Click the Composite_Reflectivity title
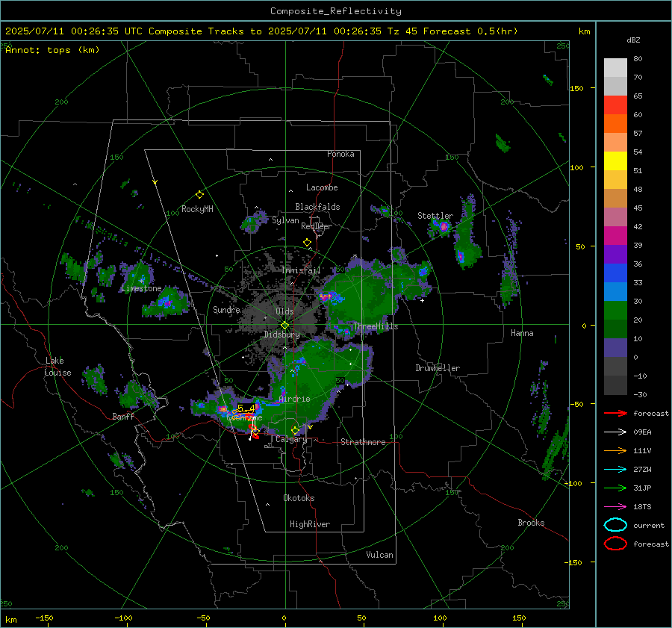The height and width of the screenshot is (628, 672). 335,11
